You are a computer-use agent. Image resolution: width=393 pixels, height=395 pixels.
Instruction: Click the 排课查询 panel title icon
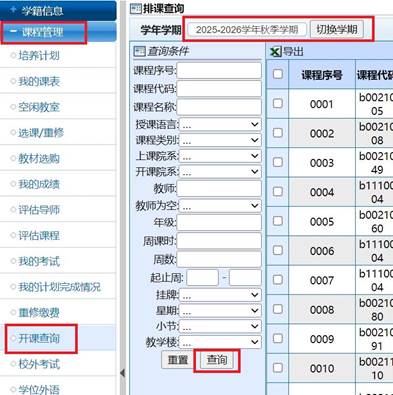[x=136, y=9]
